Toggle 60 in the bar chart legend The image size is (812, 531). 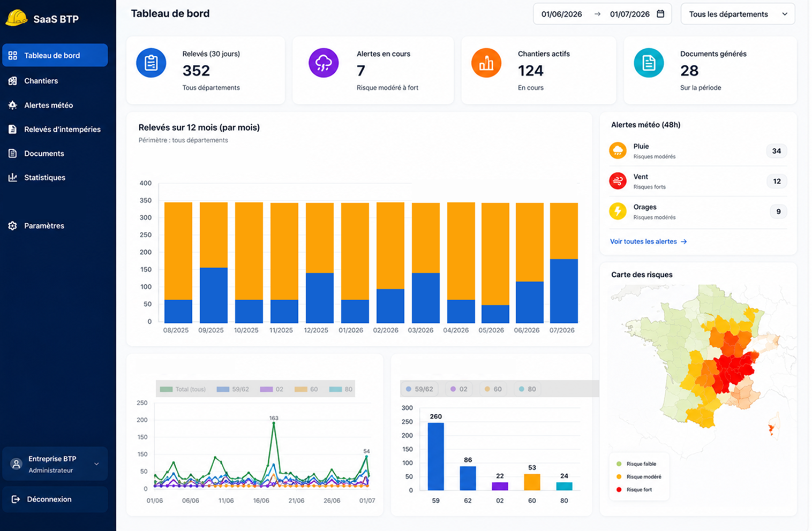[x=493, y=389]
